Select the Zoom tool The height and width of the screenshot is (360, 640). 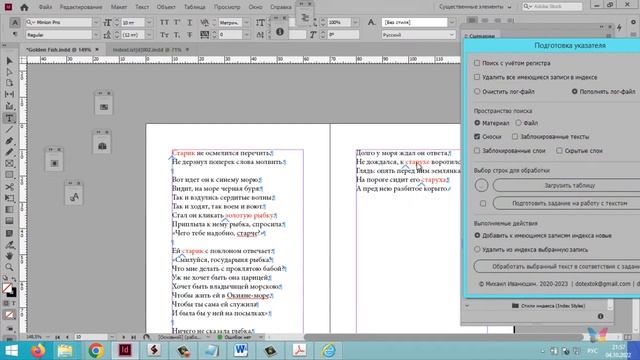click(x=9, y=267)
